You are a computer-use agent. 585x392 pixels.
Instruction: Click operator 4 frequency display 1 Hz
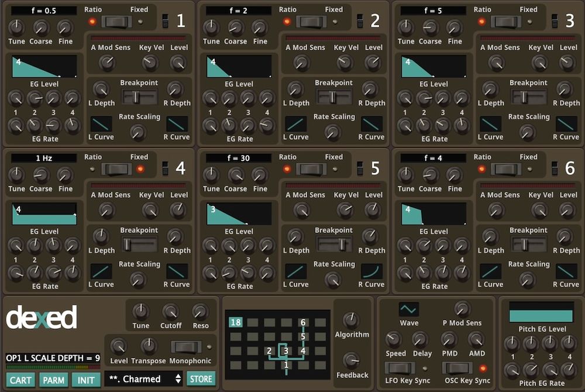(x=44, y=158)
